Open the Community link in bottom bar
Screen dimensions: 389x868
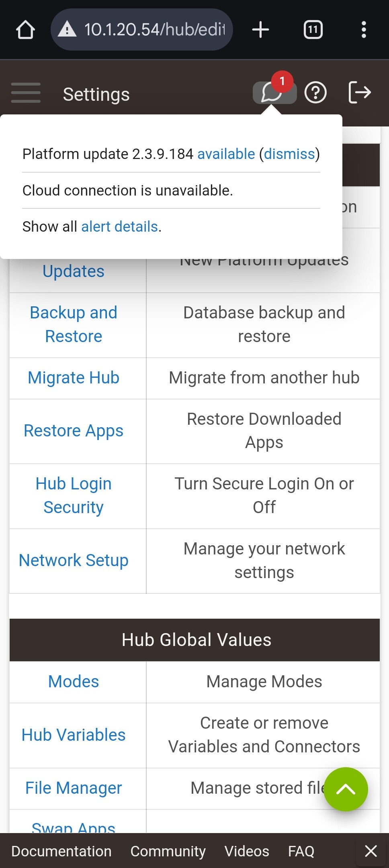(x=168, y=851)
